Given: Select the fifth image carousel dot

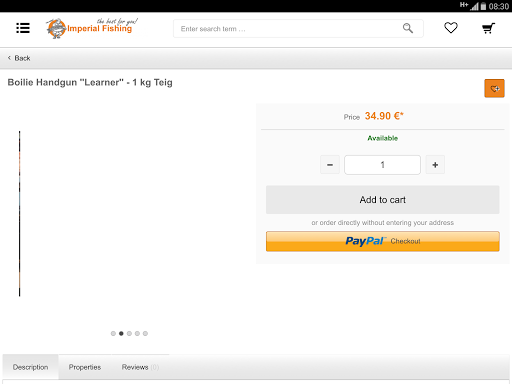Looking at the screenshot, I should coord(145,333).
